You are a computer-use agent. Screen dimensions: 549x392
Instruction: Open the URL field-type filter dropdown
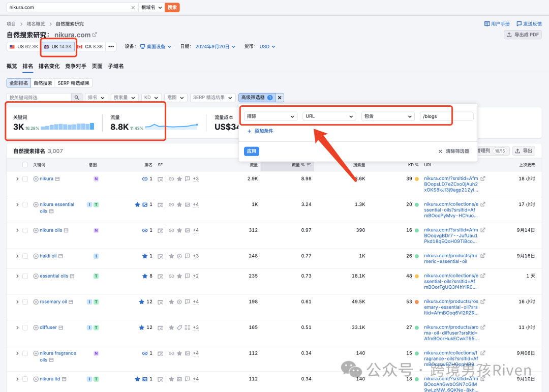point(329,116)
